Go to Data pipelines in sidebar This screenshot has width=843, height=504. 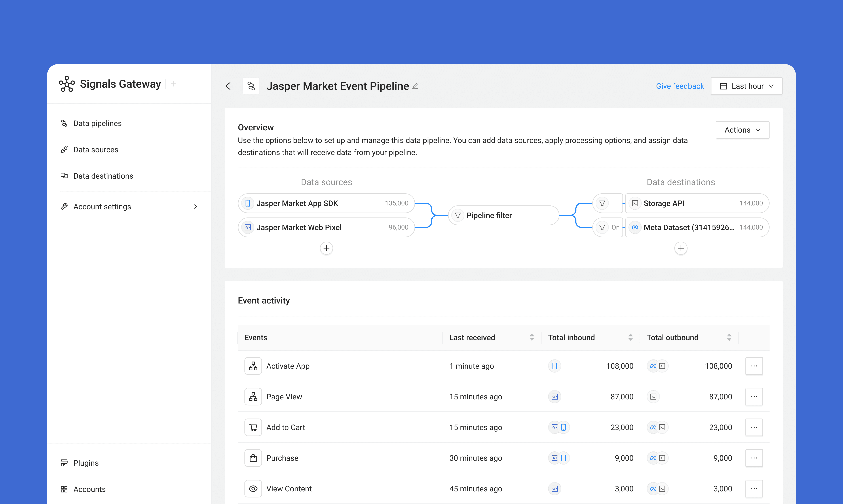pyautogui.click(x=97, y=123)
